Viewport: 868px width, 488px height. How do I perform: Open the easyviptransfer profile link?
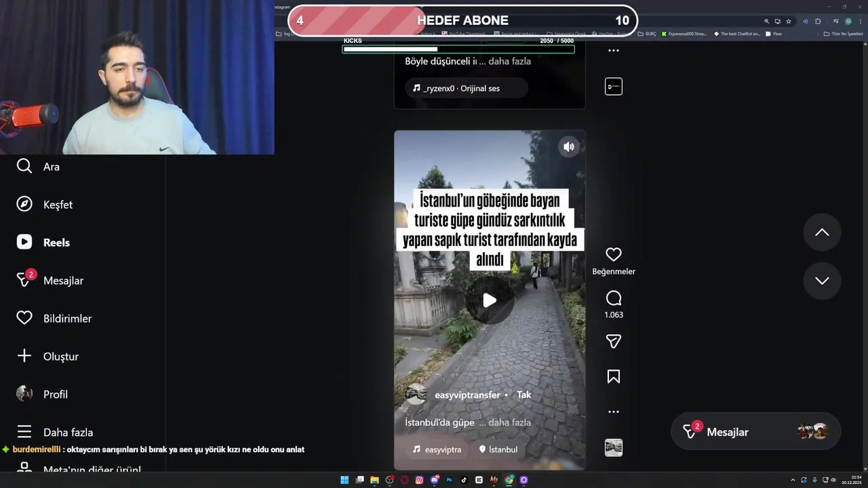point(467,395)
